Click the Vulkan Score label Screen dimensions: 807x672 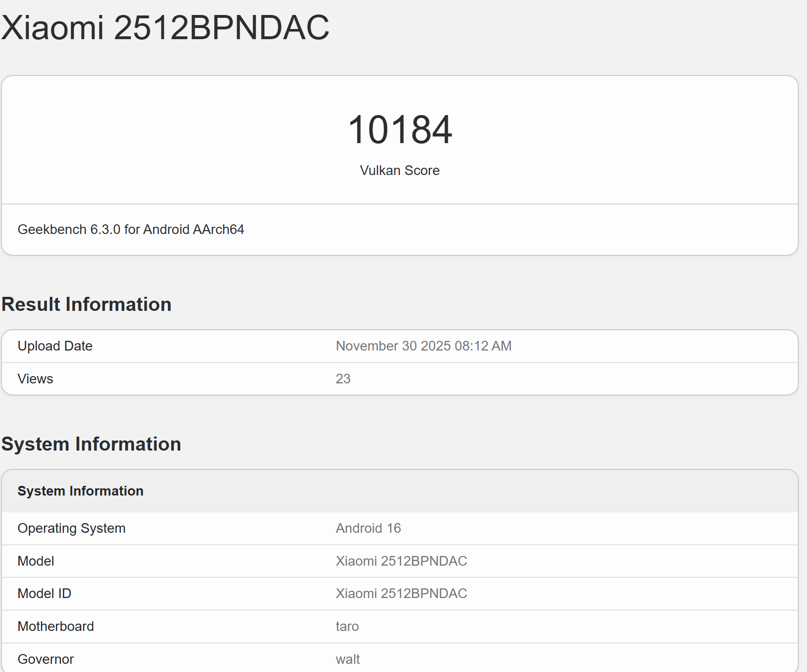point(399,170)
